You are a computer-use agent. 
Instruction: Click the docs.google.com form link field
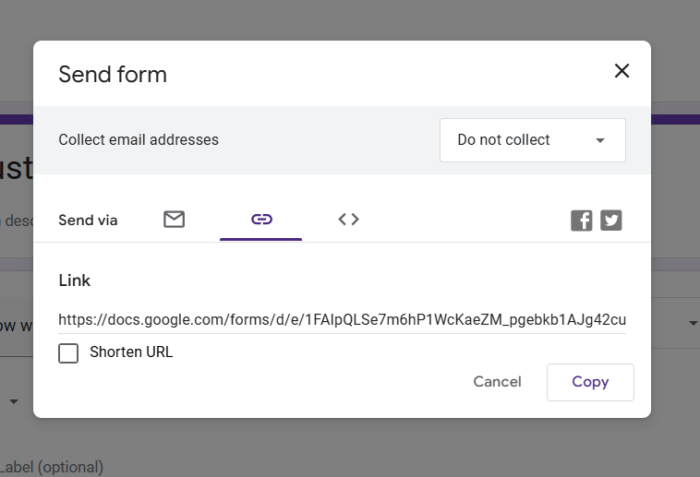[342, 320]
